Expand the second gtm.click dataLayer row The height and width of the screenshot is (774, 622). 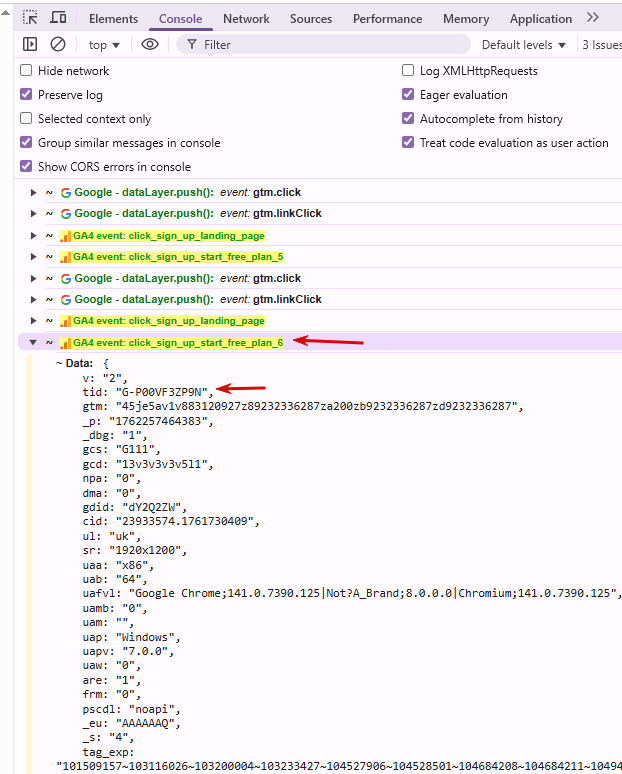pos(33,278)
